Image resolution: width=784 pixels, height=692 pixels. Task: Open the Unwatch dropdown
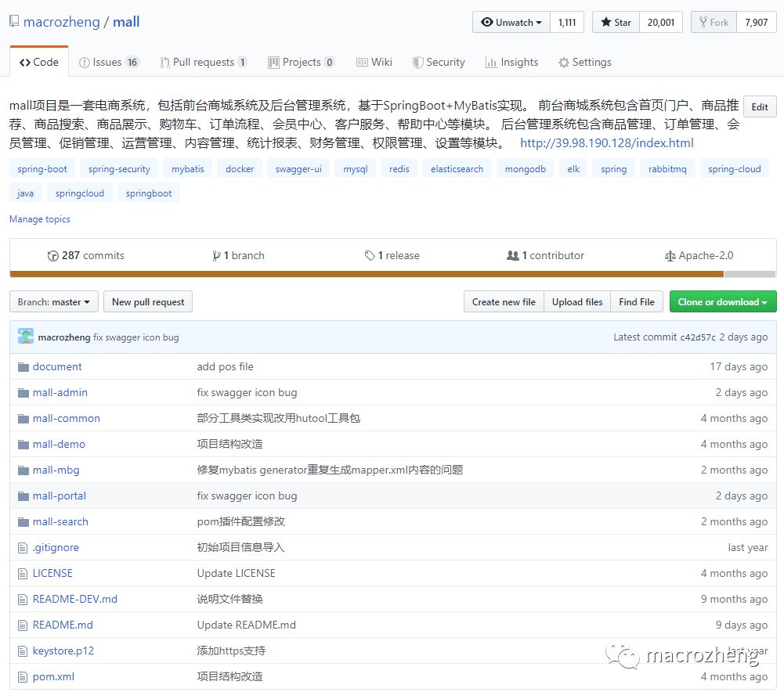511,22
